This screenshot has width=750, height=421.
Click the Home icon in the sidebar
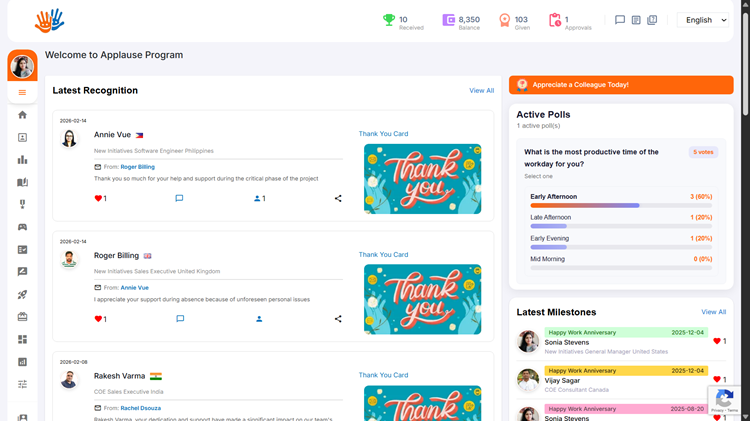pos(22,115)
